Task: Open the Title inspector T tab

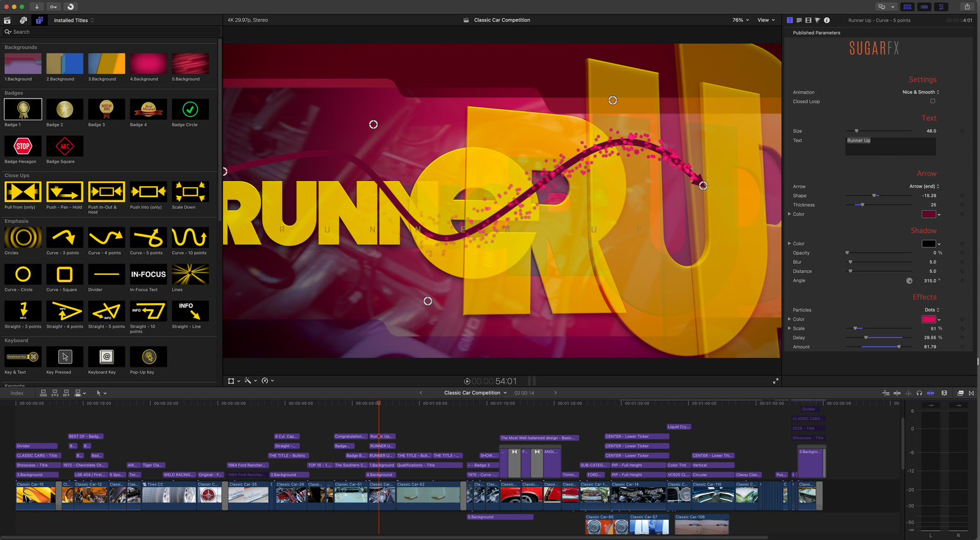Action: [x=790, y=20]
